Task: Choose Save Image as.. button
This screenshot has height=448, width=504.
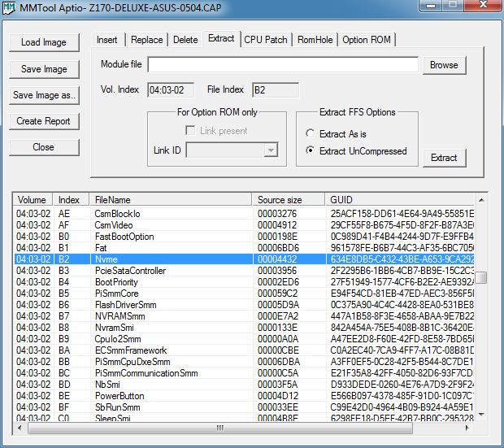Action: (x=44, y=95)
